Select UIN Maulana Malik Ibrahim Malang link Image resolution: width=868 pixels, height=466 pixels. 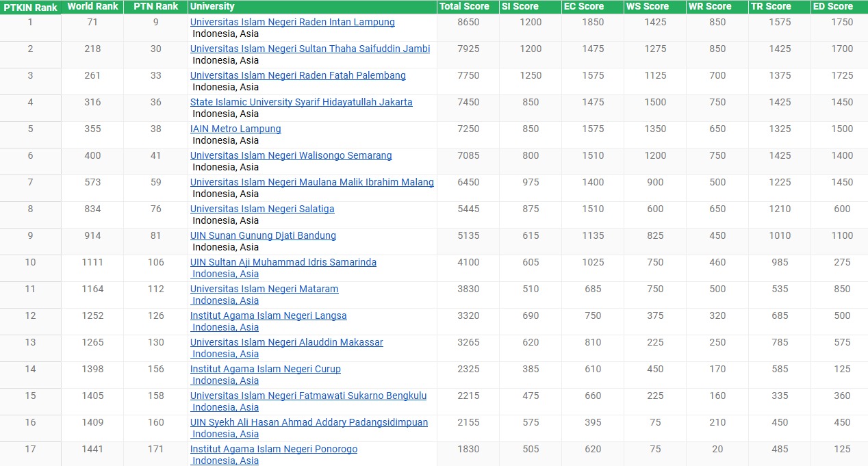(x=312, y=182)
